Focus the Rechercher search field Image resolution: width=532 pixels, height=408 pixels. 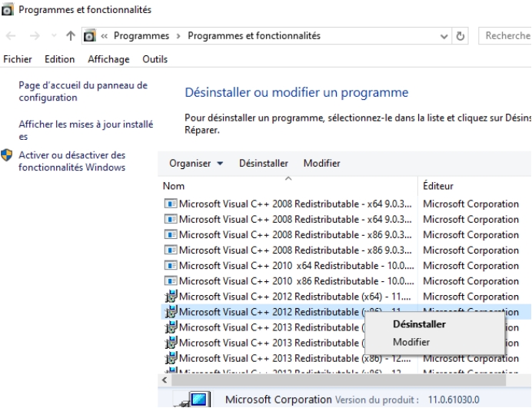coord(505,35)
